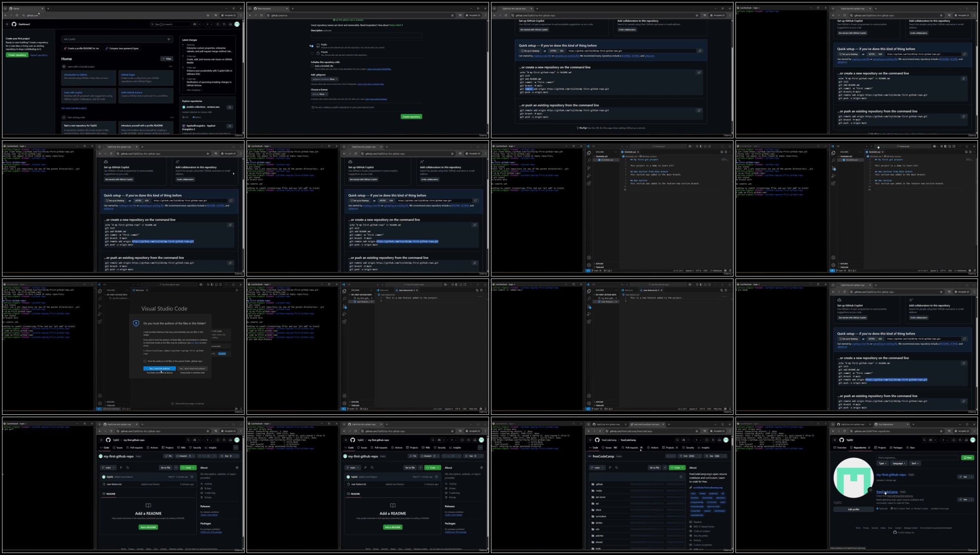Open the .husky folder in the freeCodeCamp repo

[599, 491]
